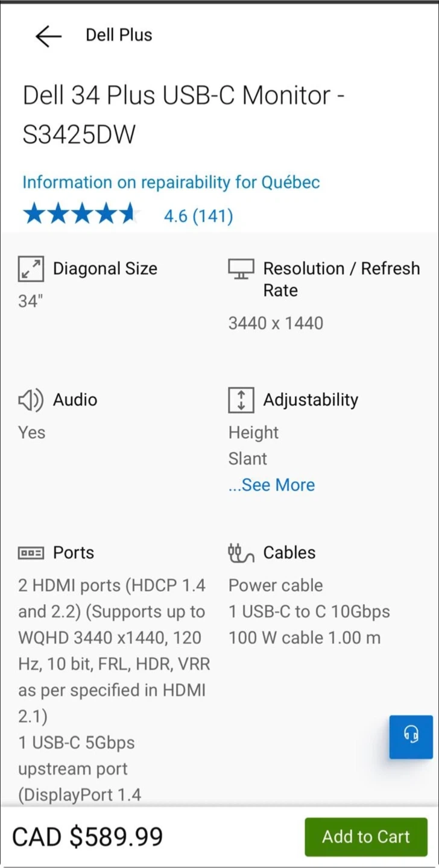Tap the back arrow icon
The image size is (439, 868).
(x=48, y=36)
